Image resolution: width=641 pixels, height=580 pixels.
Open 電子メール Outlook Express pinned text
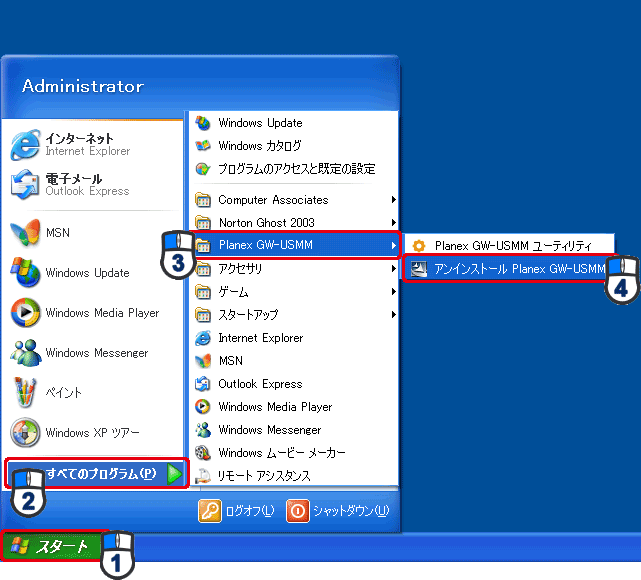87,184
